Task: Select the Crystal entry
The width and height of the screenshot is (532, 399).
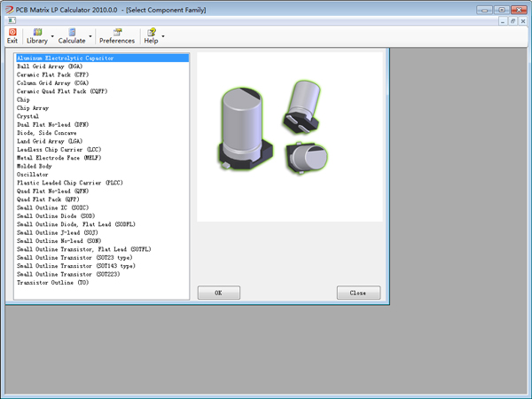Action: 102,116
